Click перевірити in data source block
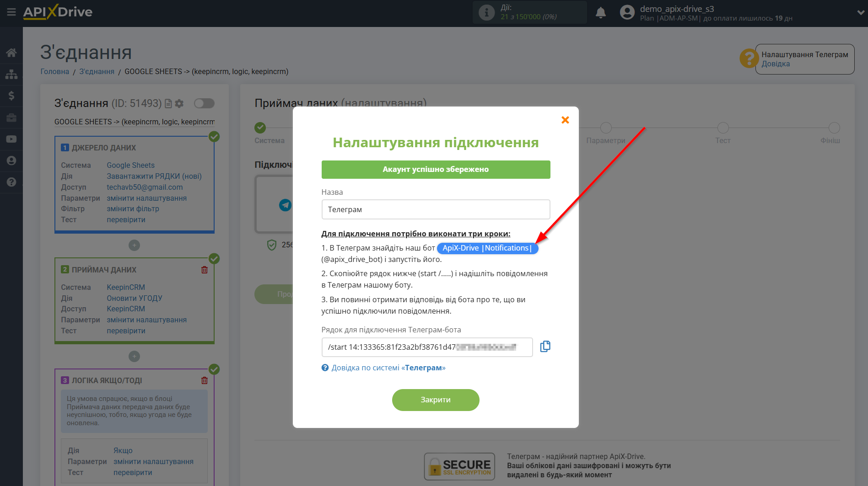Screen dimensions: 868x486 point(126,219)
